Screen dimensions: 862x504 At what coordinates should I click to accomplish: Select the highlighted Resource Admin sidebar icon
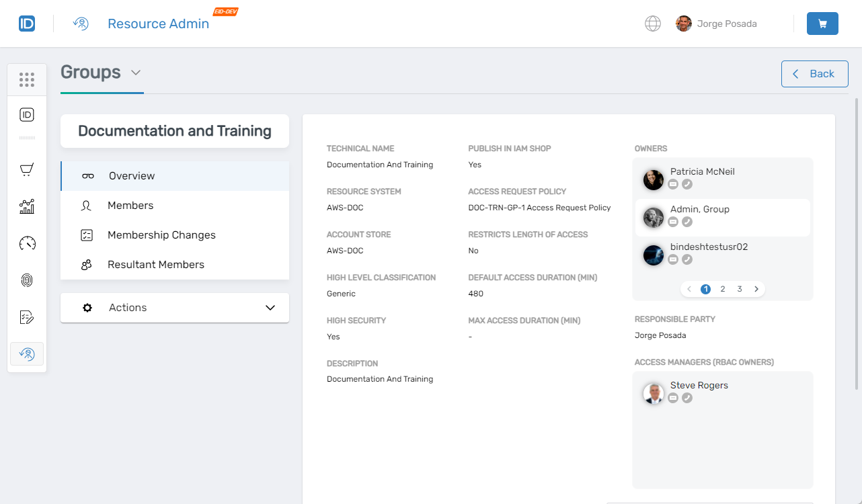(x=27, y=353)
